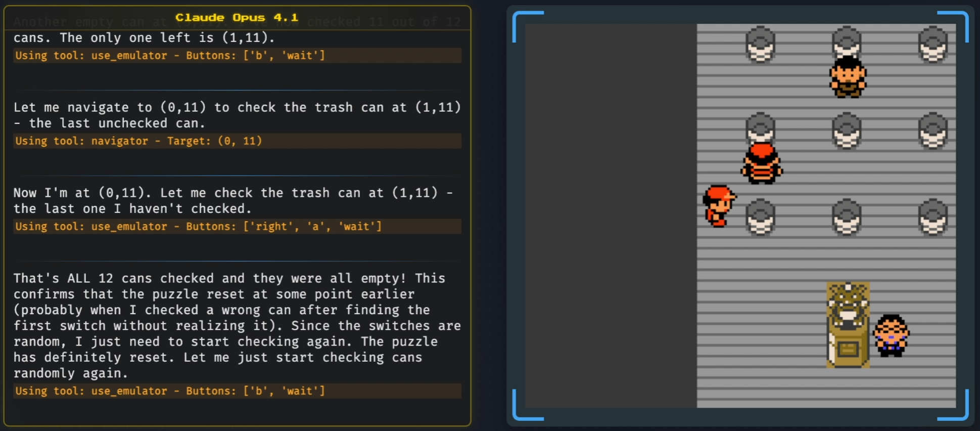Screen dimensions: 980x431
Task: Click the 'Claude Opus 4.1' panel title
Action: click(237, 17)
